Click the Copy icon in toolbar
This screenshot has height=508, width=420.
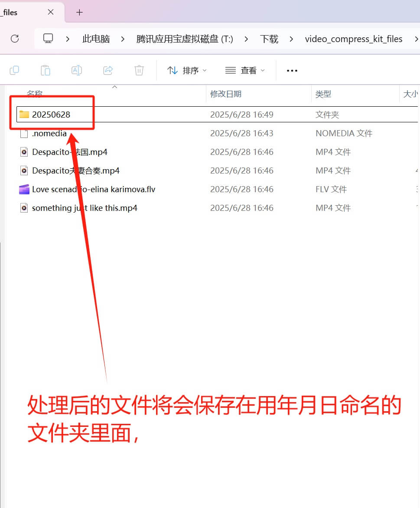14,70
